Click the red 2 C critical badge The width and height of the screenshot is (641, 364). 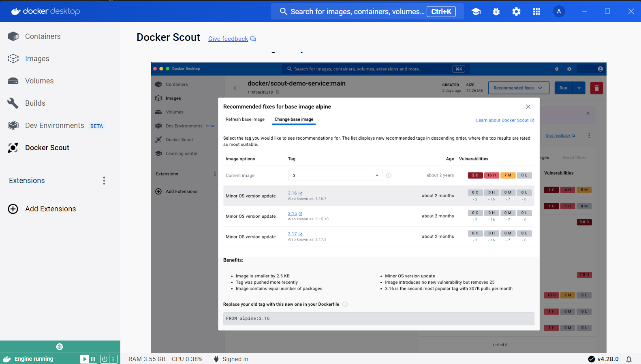(475, 175)
